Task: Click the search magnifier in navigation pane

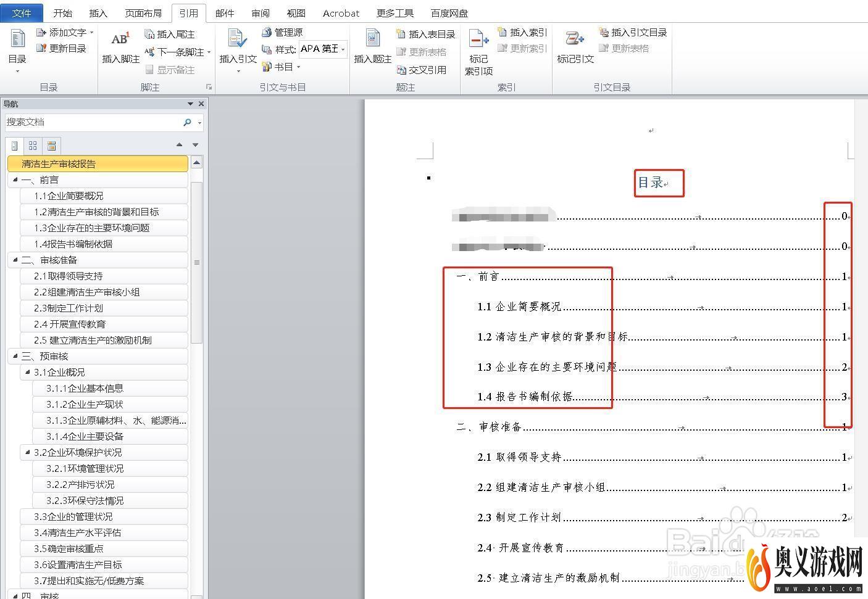Action: pos(187,122)
